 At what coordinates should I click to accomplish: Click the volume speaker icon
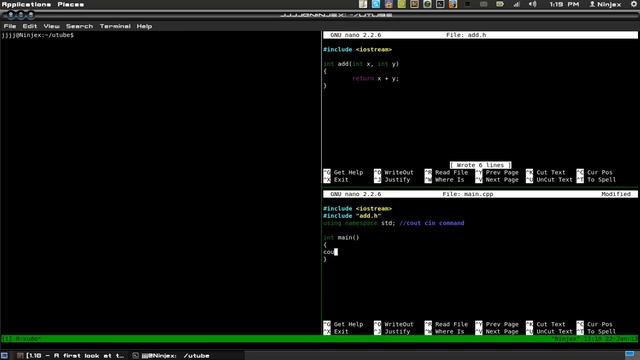(533, 4)
